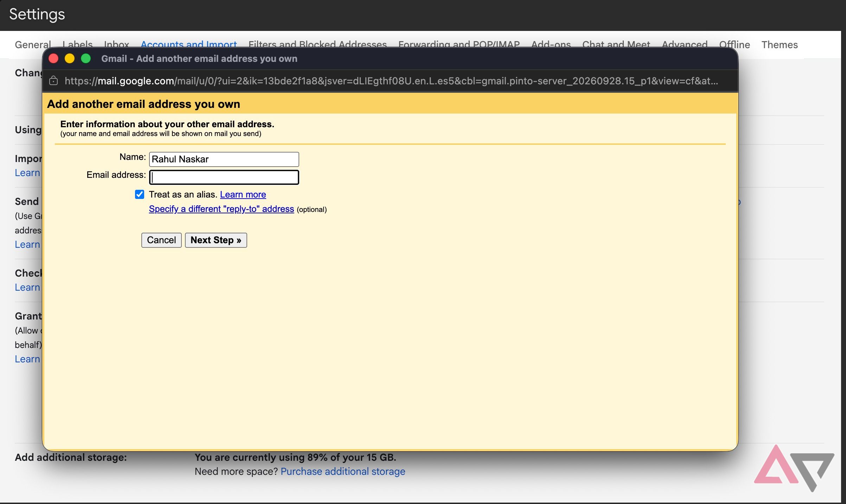Viewport: 846px width, 504px height.
Task: Focus the Name input field
Action: (x=224, y=159)
